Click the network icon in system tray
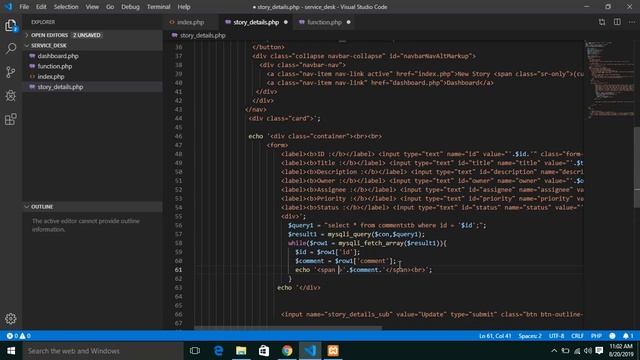Screen dimensions: 640x360 point(577,351)
